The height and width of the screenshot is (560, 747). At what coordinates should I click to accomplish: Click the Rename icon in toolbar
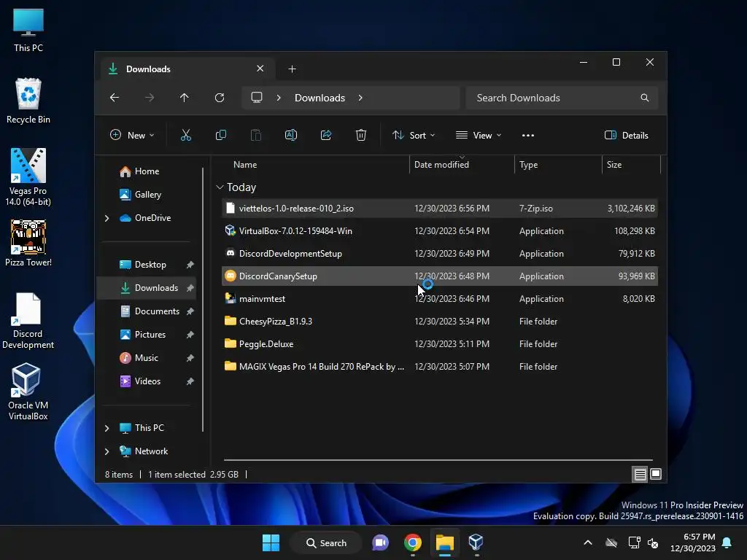point(290,135)
